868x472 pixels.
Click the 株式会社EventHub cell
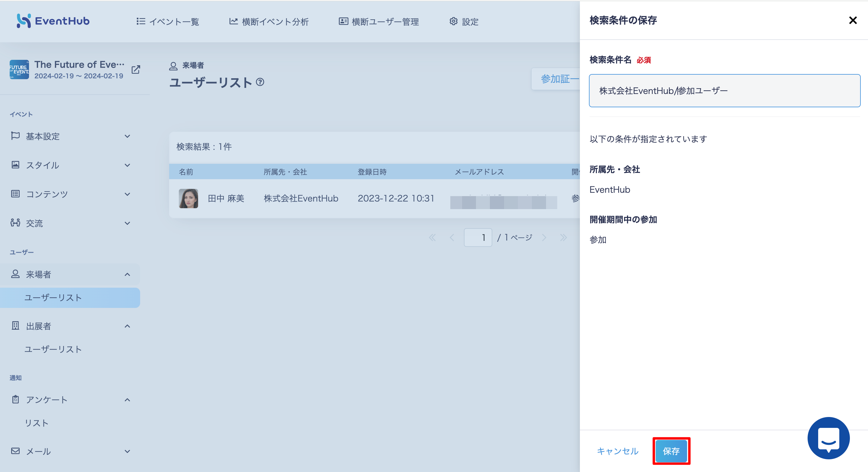[301, 199]
